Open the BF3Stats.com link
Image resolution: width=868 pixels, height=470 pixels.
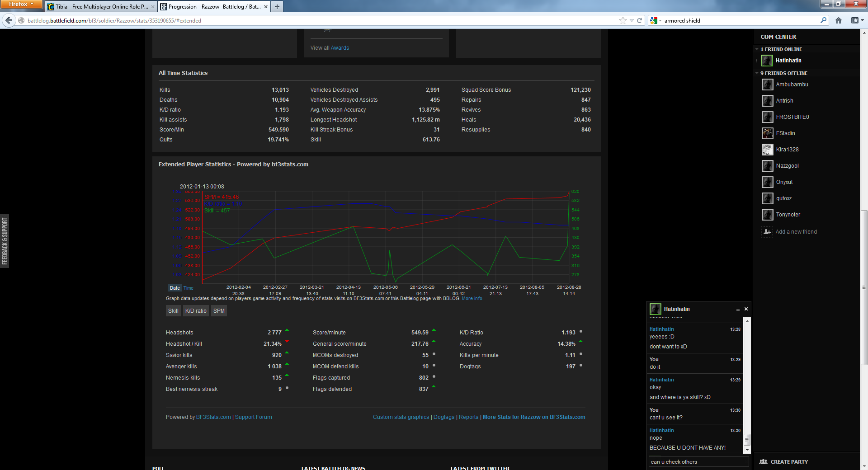213,417
